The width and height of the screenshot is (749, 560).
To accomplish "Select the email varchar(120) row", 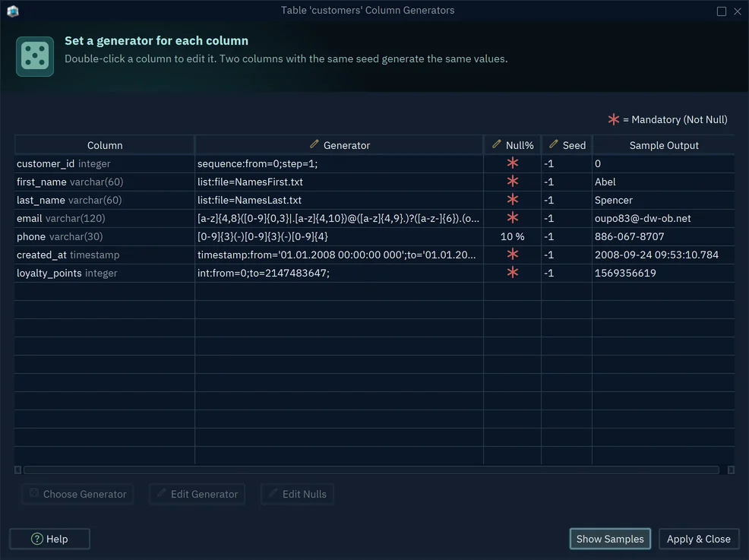I will tap(374, 218).
